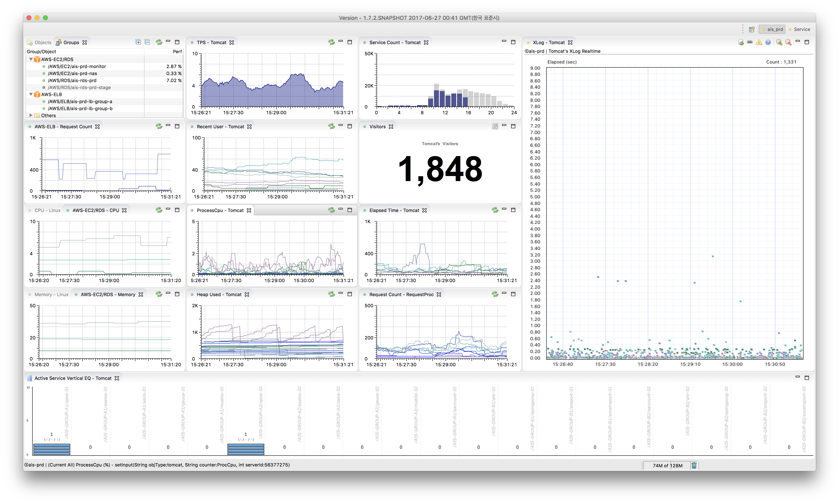This screenshot has height=504, width=839.
Task: Click the Visitors panel settings icon
Action: point(495,126)
